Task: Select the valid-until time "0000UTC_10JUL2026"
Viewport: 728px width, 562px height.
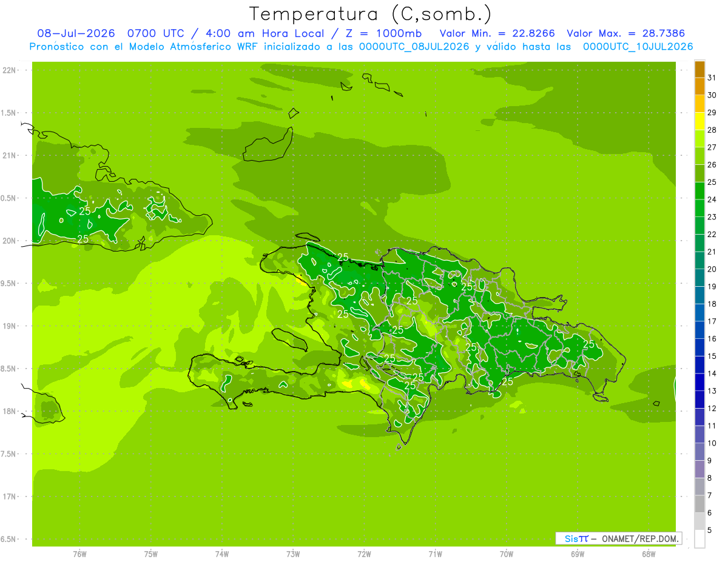Action: click(x=638, y=47)
